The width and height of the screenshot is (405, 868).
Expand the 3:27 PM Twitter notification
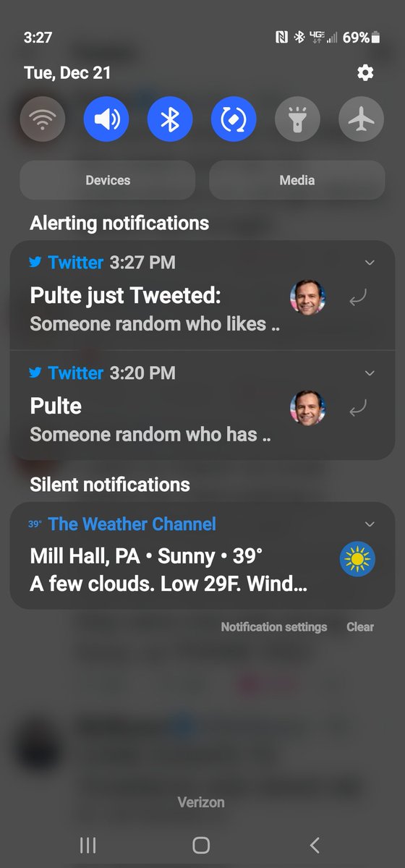tap(370, 263)
